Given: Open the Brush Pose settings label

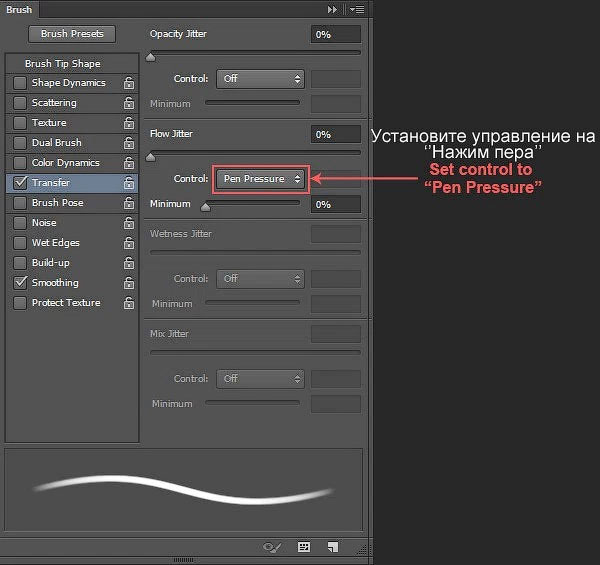Looking at the screenshot, I should coord(57,203).
